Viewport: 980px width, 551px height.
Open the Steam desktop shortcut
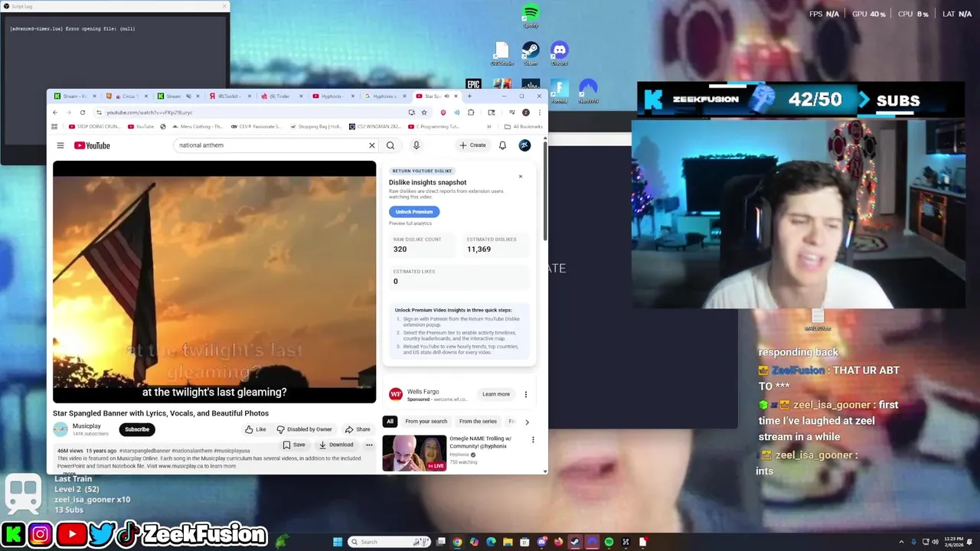(530, 54)
